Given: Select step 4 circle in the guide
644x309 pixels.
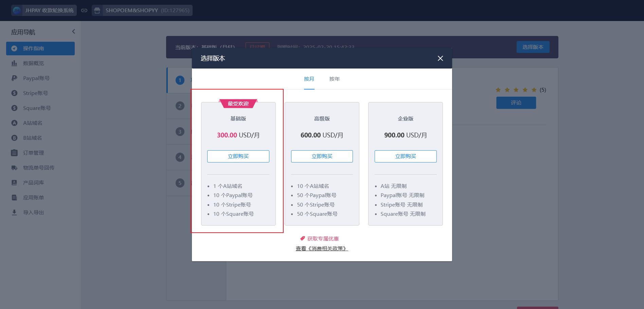Looking at the screenshot, I should point(180,157).
